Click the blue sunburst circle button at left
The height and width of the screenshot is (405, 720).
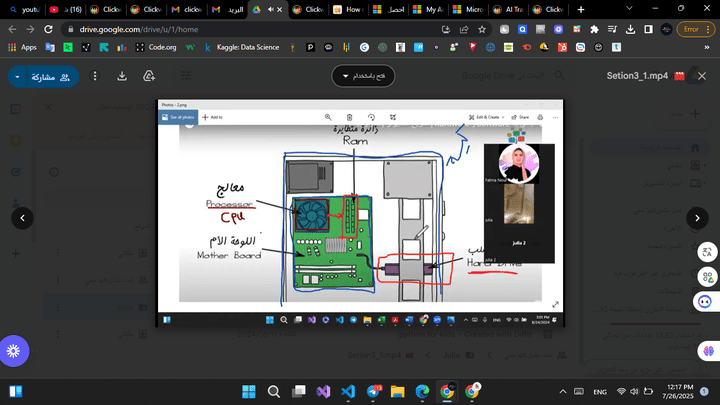coord(14,351)
